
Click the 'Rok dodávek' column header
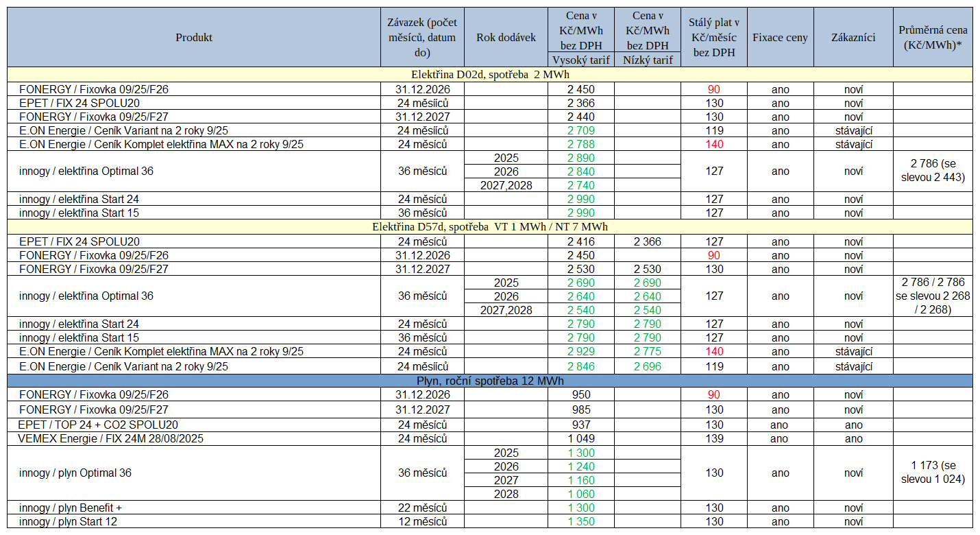pyautogui.click(x=506, y=38)
